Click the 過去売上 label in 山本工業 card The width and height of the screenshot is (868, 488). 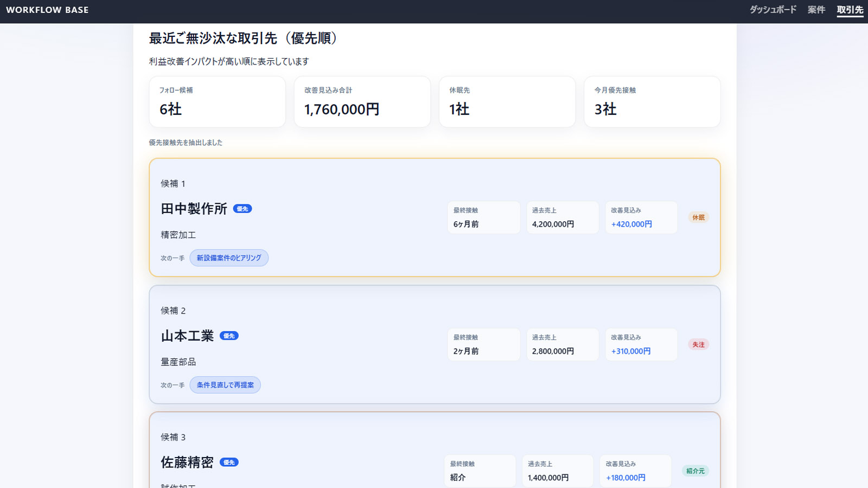tap(544, 337)
